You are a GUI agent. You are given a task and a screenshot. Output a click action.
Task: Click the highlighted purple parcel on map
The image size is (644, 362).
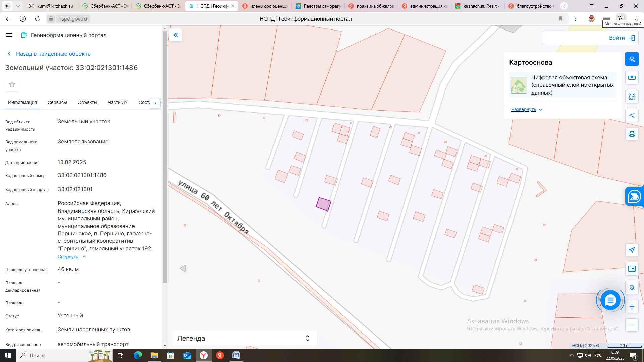pyautogui.click(x=323, y=204)
